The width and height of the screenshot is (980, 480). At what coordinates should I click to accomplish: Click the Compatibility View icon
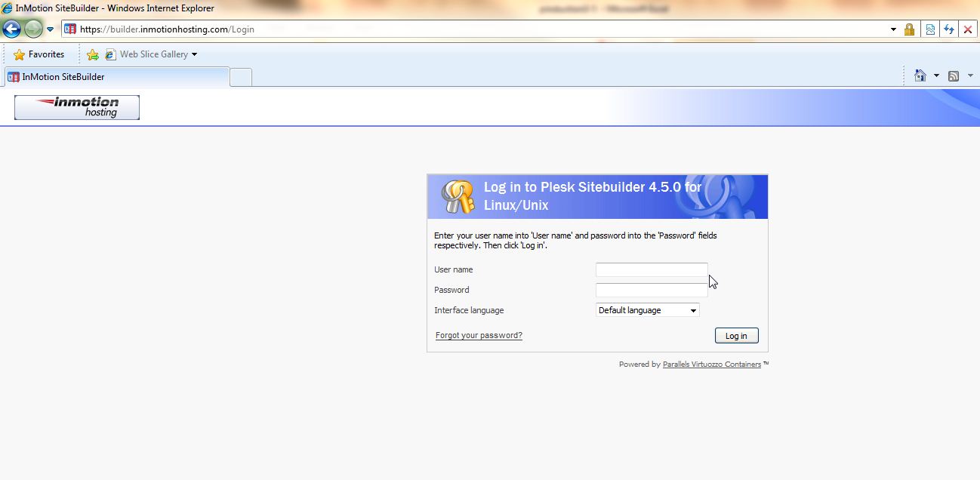(x=930, y=29)
